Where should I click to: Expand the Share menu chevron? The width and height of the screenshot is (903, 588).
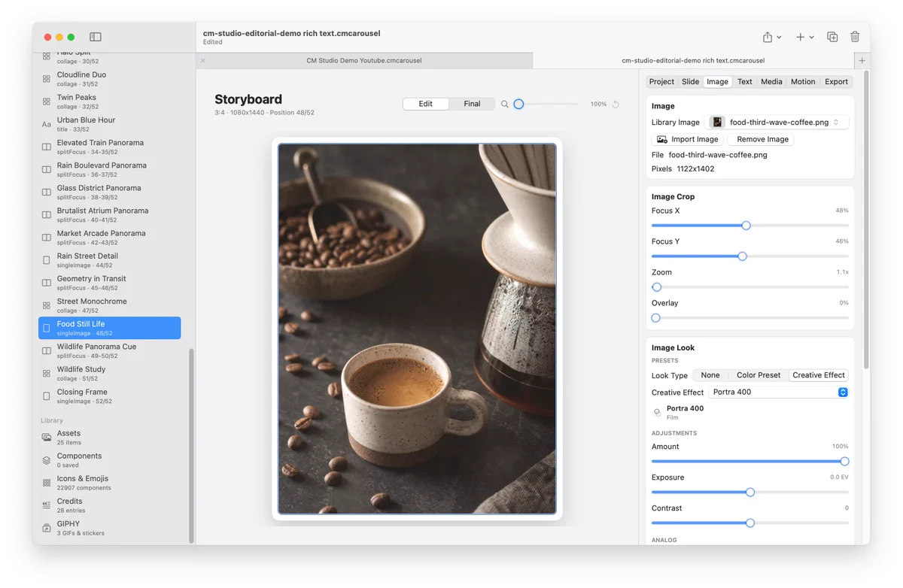click(x=779, y=38)
